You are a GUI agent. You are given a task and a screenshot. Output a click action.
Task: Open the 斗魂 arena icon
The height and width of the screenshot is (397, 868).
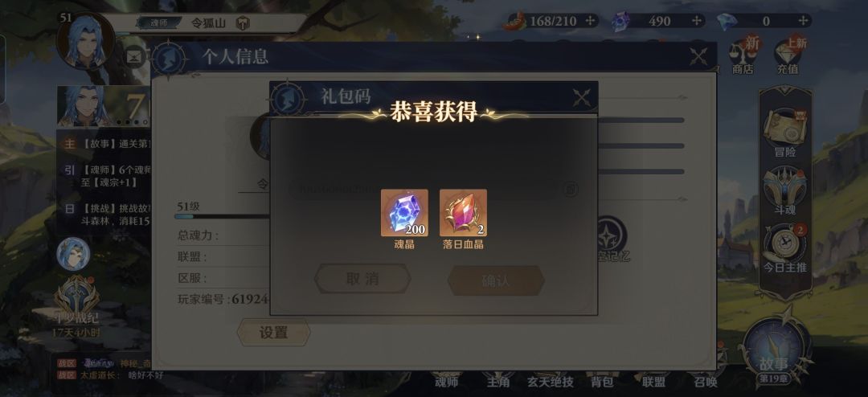[785, 190]
